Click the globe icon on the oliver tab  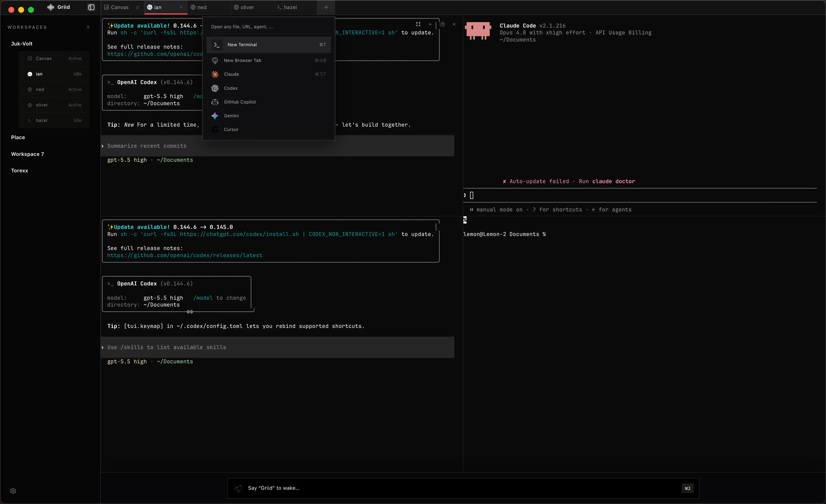click(236, 7)
